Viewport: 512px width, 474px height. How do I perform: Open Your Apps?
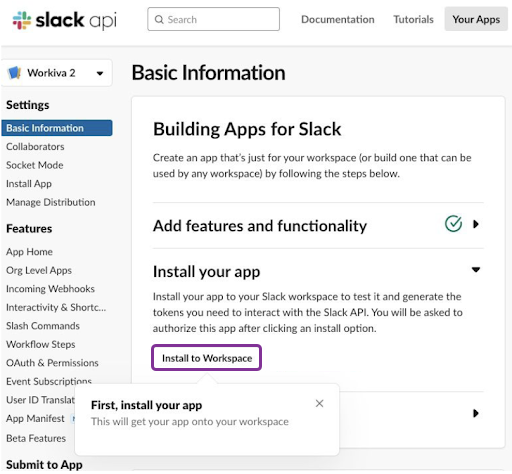click(x=476, y=19)
